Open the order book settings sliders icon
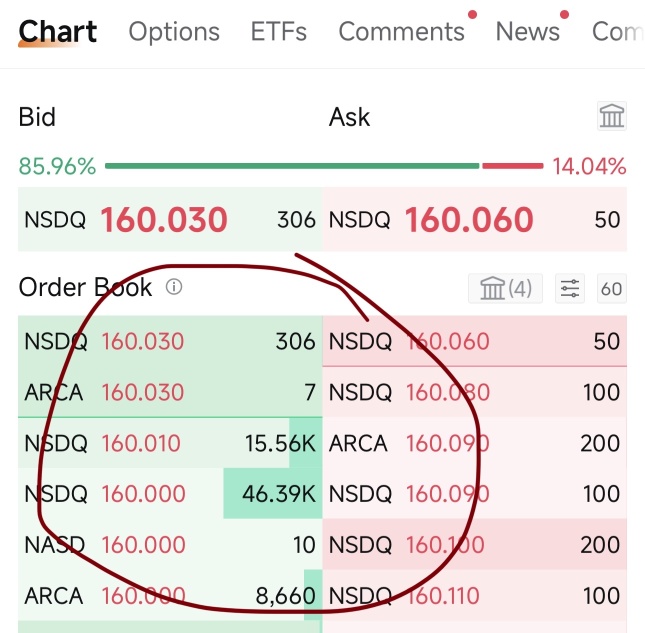 point(570,288)
